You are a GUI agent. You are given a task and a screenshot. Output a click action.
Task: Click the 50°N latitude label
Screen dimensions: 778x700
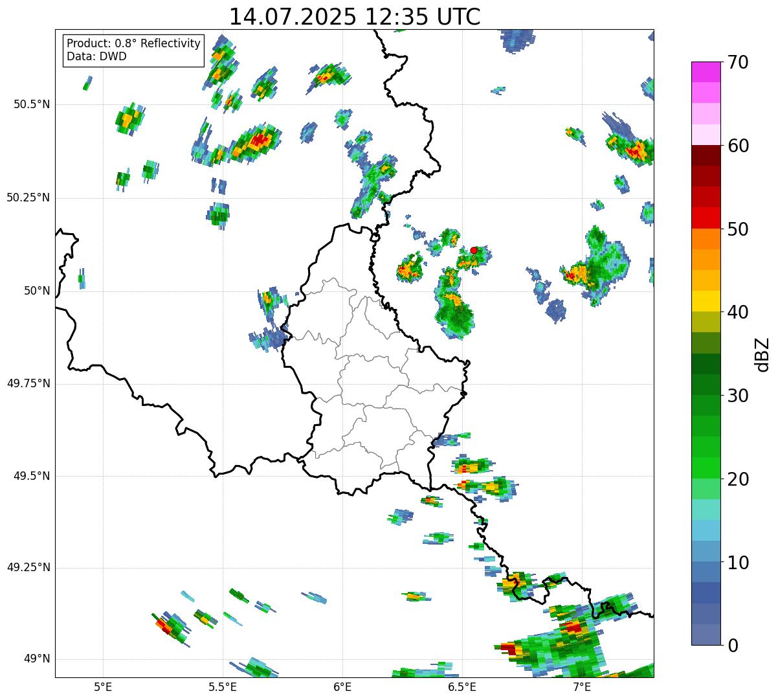[x=37, y=291]
